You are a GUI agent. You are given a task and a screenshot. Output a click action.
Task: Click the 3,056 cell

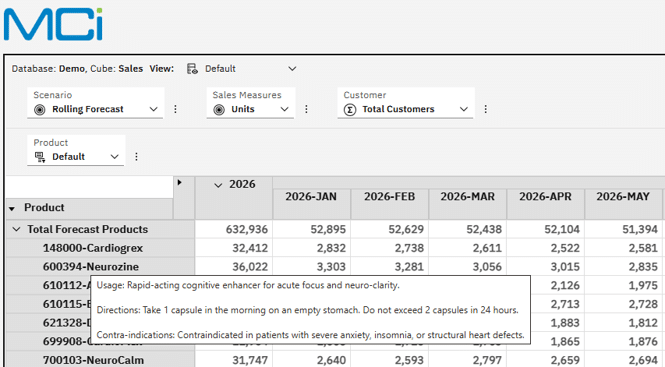468,266
